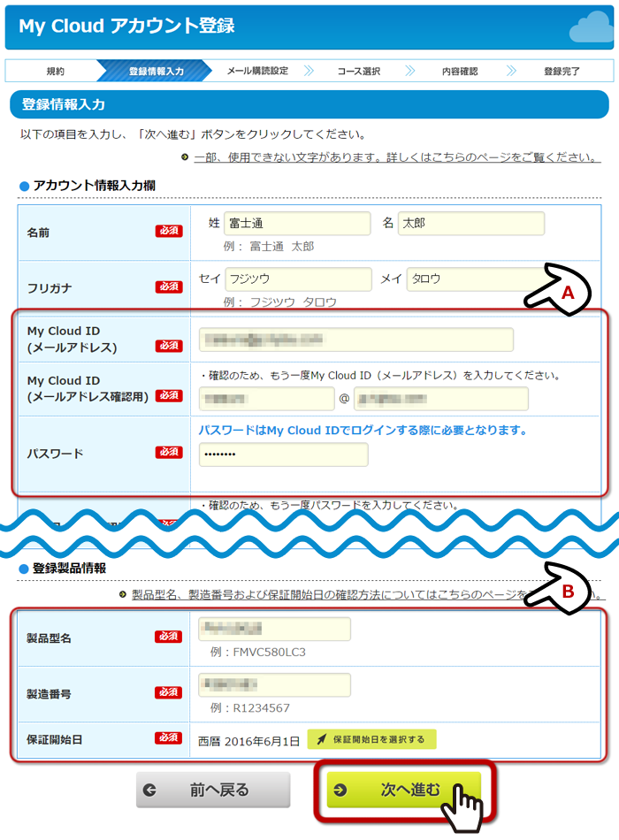Click the example text 例：R1234567

tap(249, 707)
